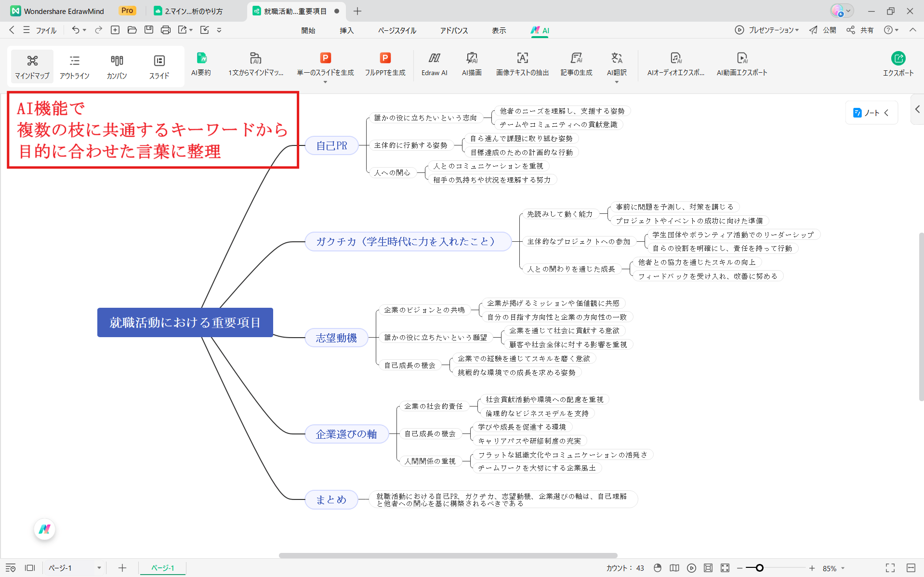Click the back arrow icon
Viewport: 924px width, 577px height.
point(12,30)
